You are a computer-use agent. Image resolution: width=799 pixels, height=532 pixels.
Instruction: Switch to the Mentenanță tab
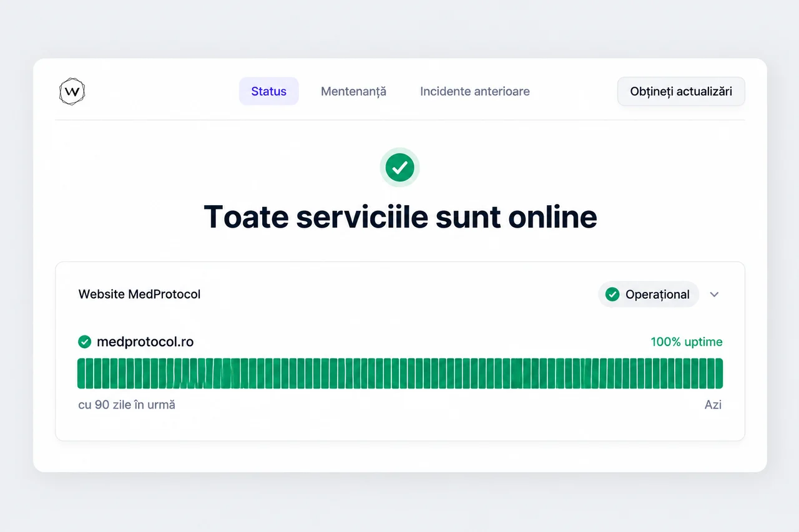pyautogui.click(x=353, y=91)
